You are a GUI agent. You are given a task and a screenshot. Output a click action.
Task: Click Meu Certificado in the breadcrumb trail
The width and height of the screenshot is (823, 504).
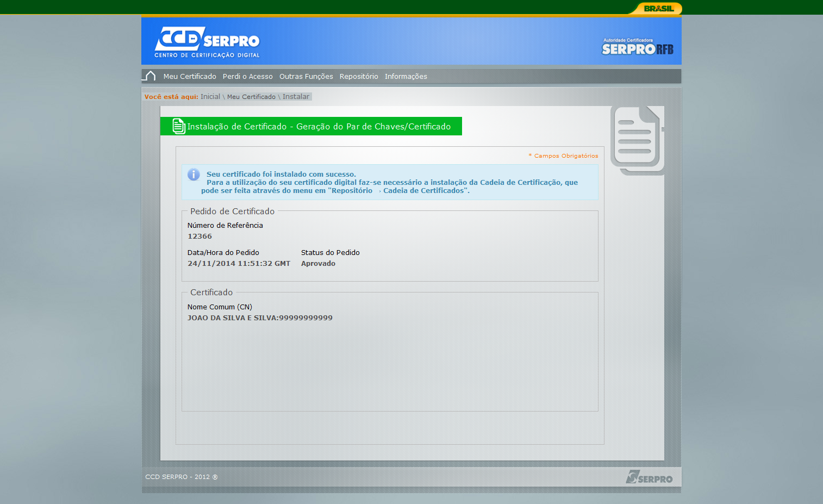tap(251, 96)
